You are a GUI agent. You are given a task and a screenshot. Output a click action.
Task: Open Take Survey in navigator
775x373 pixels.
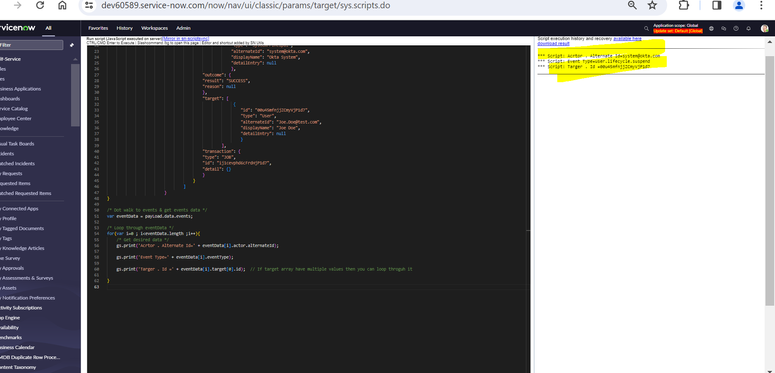point(10,258)
